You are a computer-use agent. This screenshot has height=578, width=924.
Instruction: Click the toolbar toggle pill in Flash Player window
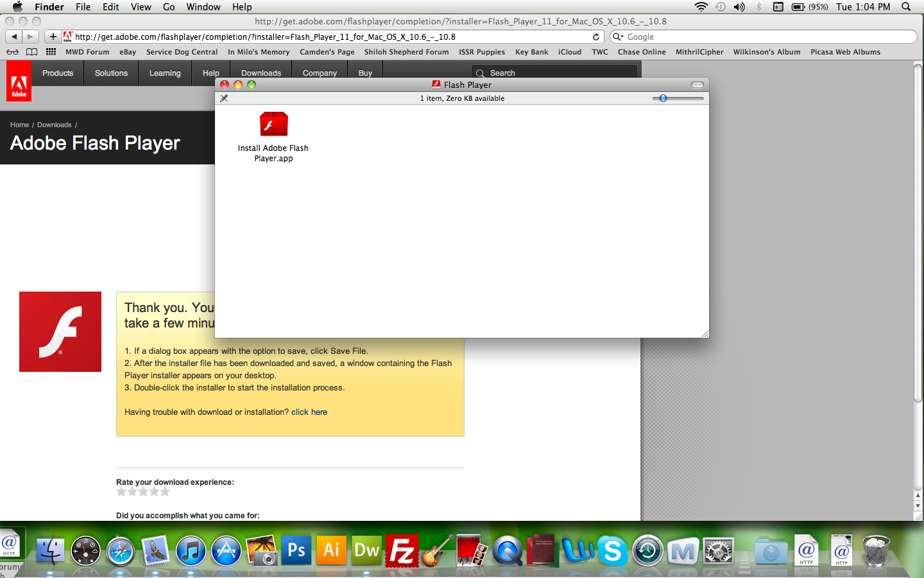[697, 85]
